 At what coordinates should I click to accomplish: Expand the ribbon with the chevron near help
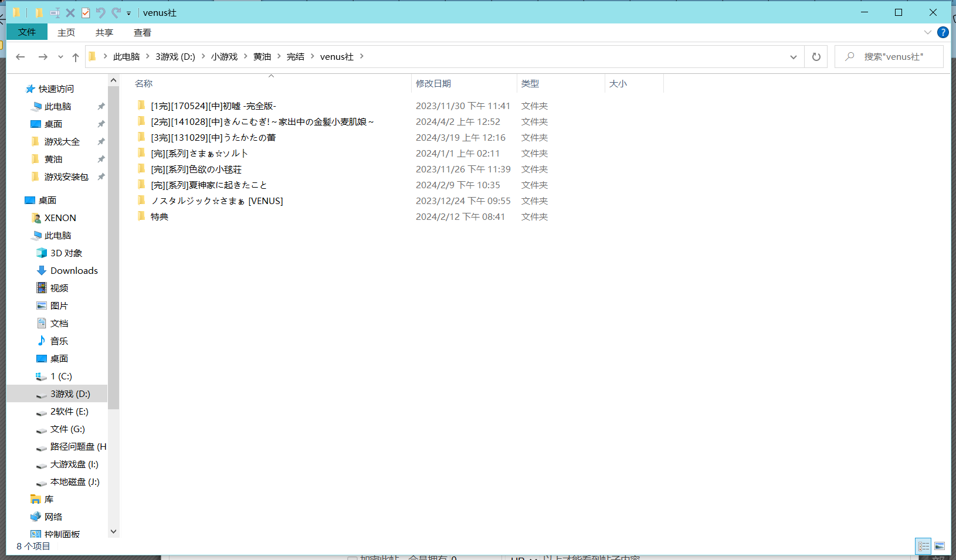tap(927, 32)
